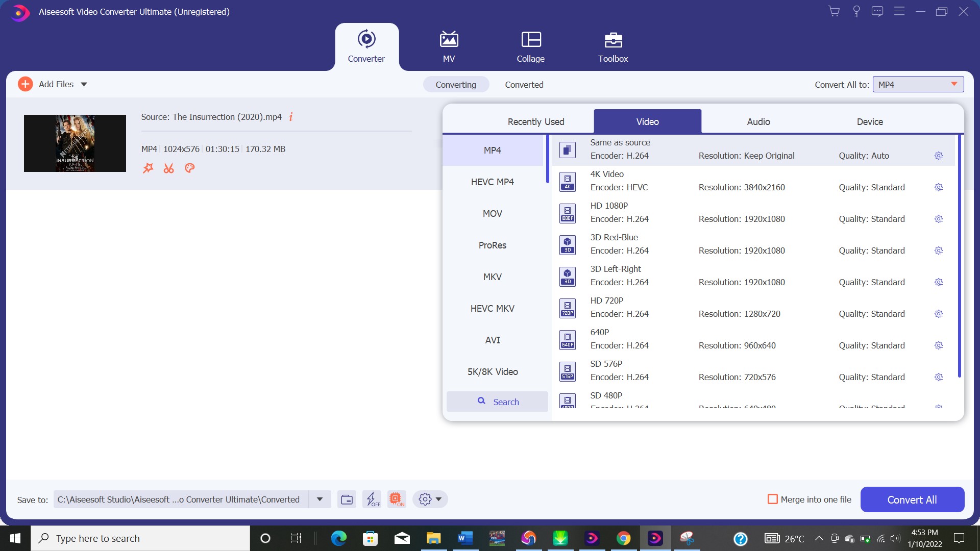The image size is (980, 551).
Task: Click The Insurrection video thumbnail
Action: click(75, 143)
